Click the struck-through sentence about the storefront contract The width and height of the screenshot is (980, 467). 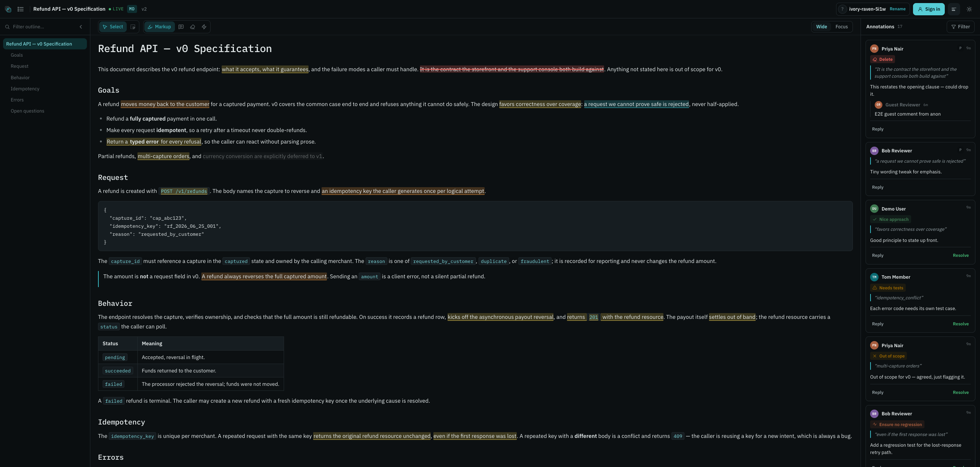(512, 69)
